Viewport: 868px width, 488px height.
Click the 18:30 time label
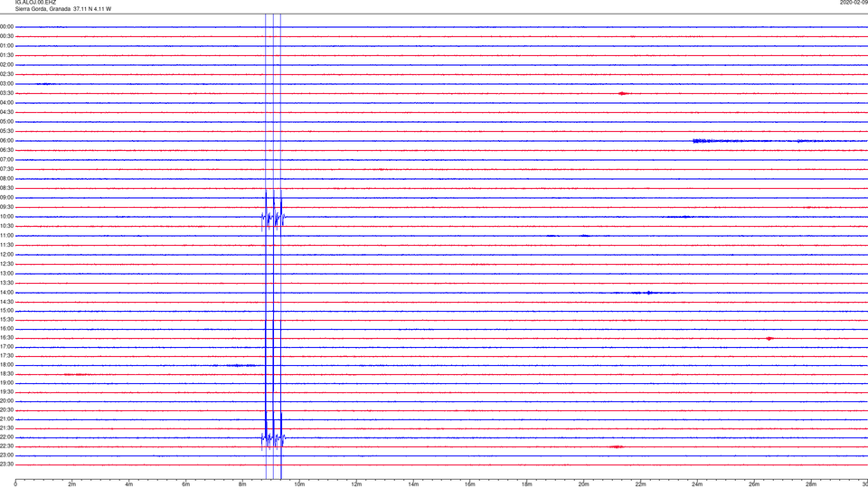(6, 374)
